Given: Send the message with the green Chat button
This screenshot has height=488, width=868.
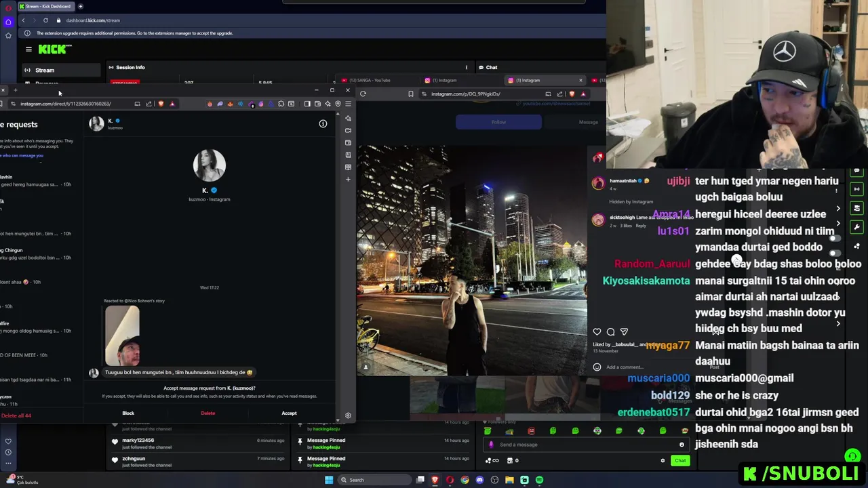Looking at the screenshot, I should (680, 460).
